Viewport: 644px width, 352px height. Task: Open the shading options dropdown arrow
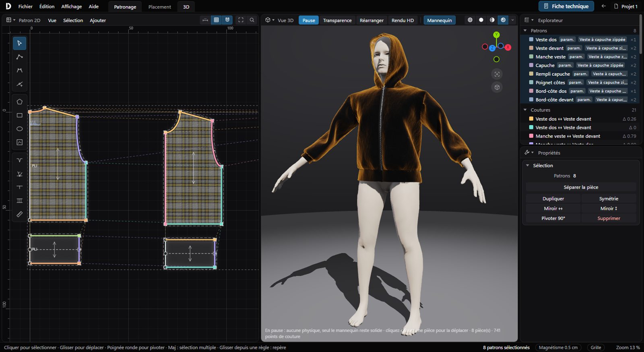[512, 20]
